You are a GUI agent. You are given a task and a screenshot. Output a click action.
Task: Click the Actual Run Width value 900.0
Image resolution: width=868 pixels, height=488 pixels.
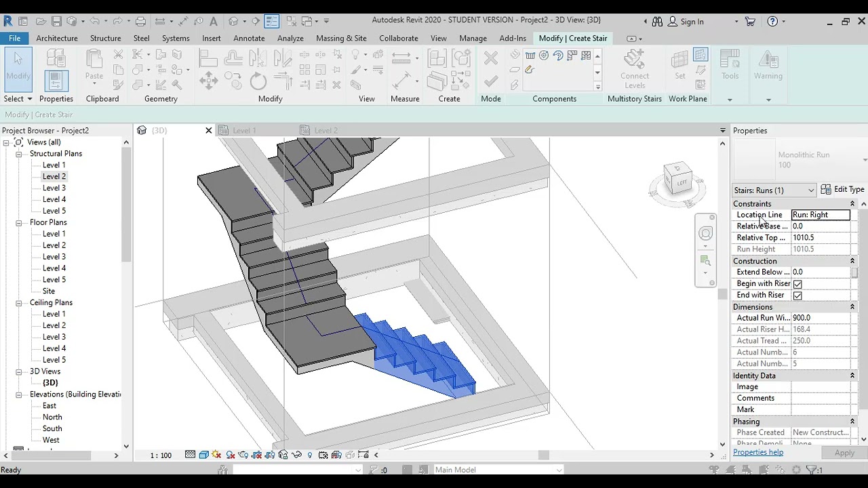coord(821,318)
